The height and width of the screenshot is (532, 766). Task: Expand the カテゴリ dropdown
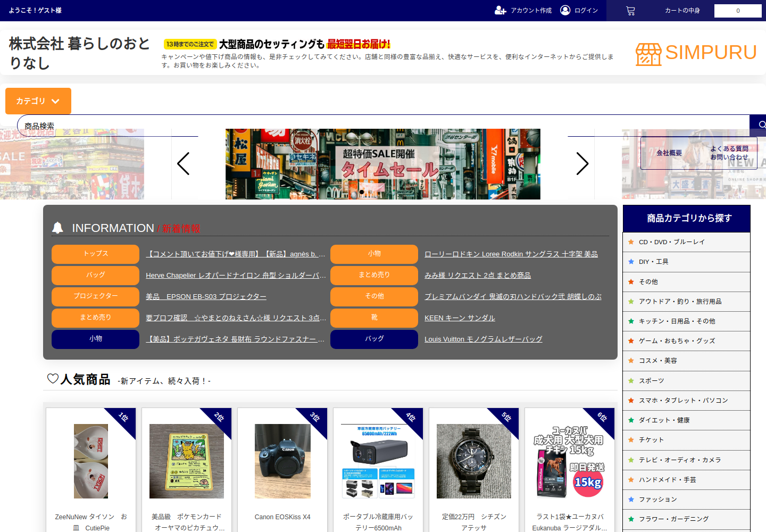[38, 101]
